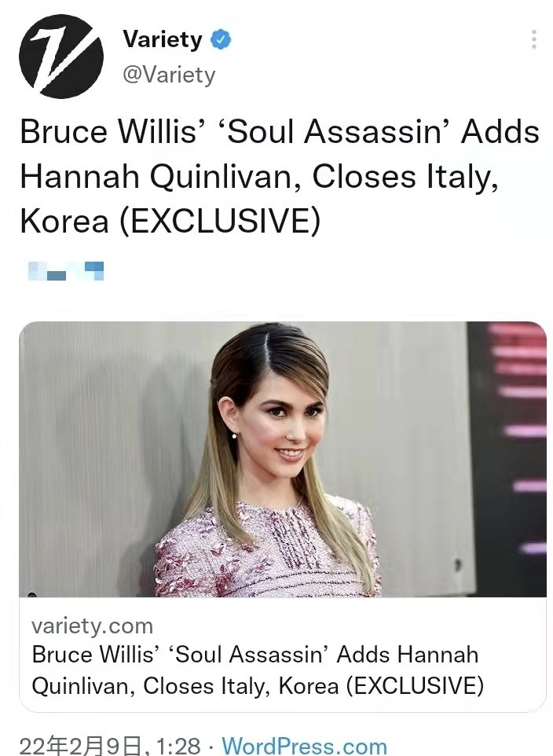Open the variety.com domain in the card
The width and height of the screenshot is (553, 756).
[92, 626]
